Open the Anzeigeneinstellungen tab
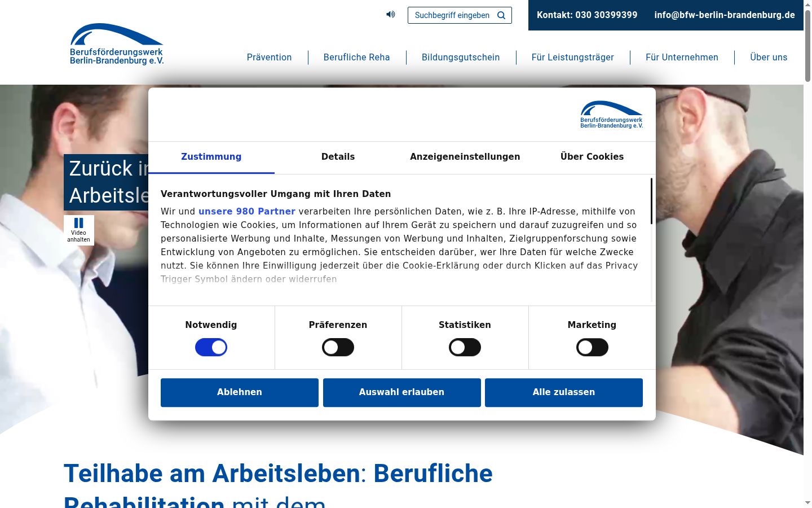 465,157
